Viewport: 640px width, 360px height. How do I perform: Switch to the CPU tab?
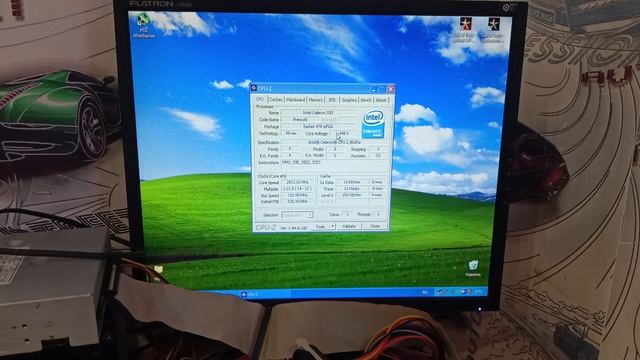[260, 99]
